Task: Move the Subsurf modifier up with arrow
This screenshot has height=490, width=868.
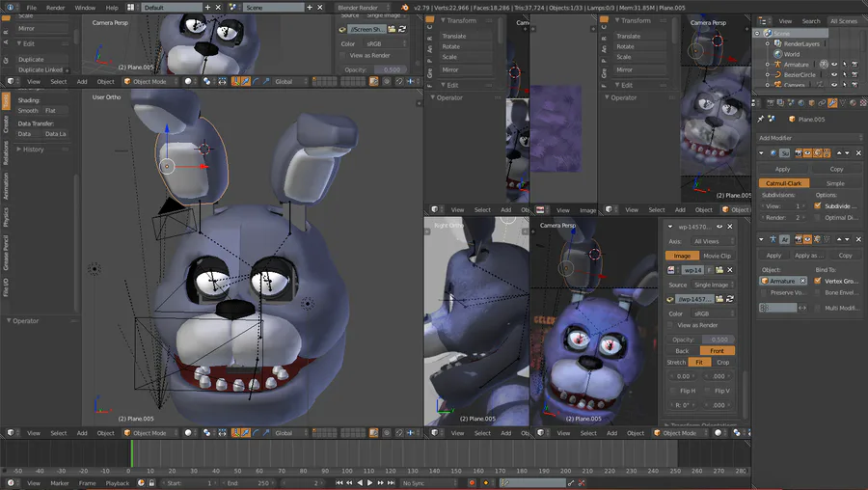Action: pyautogui.click(x=839, y=152)
